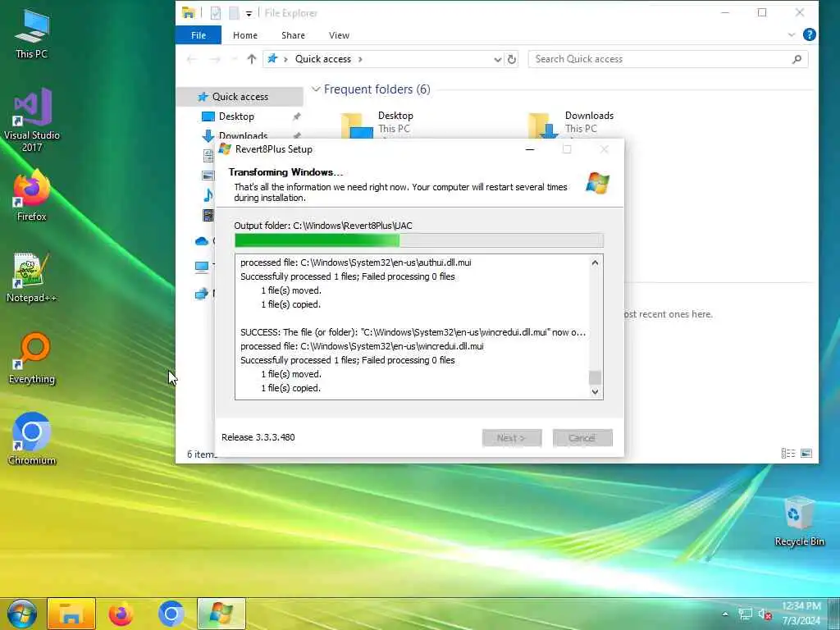This screenshot has height=630, width=840.
Task: Select Quick access in navigation pane
Action: click(240, 97)
